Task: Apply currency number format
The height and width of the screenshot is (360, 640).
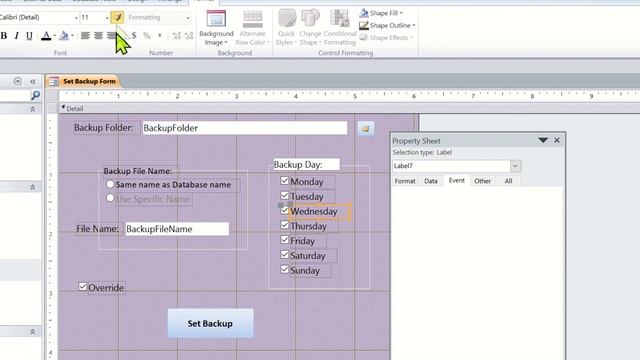Action: [x=134, y=36]
